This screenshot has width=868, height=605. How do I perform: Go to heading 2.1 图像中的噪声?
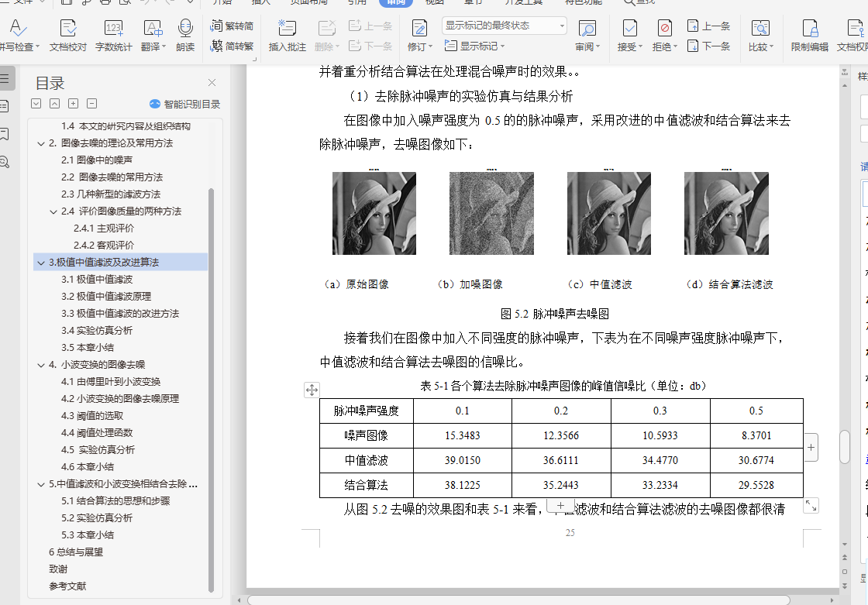tap(97, 160)
